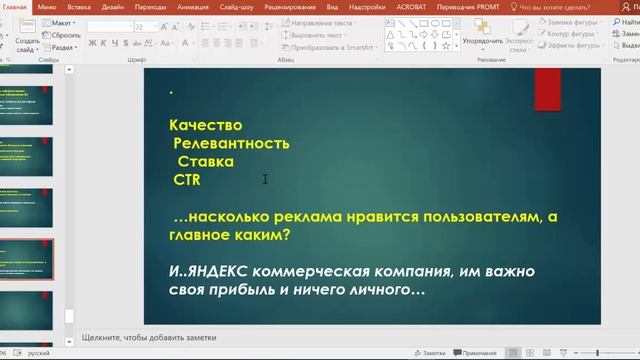Open the Меню tab
Viewport: 640px width, 360px height.
pos(47,7)
